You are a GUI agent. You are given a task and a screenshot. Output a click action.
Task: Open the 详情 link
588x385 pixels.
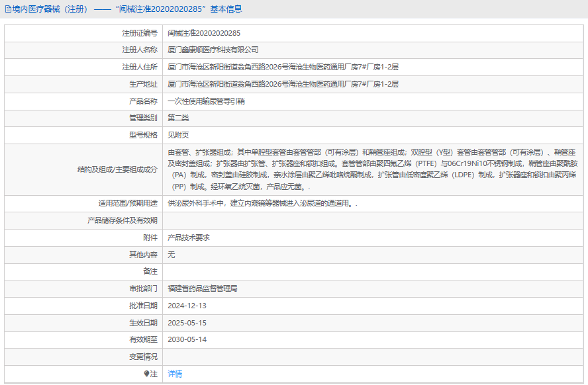(x=175, y=374)
